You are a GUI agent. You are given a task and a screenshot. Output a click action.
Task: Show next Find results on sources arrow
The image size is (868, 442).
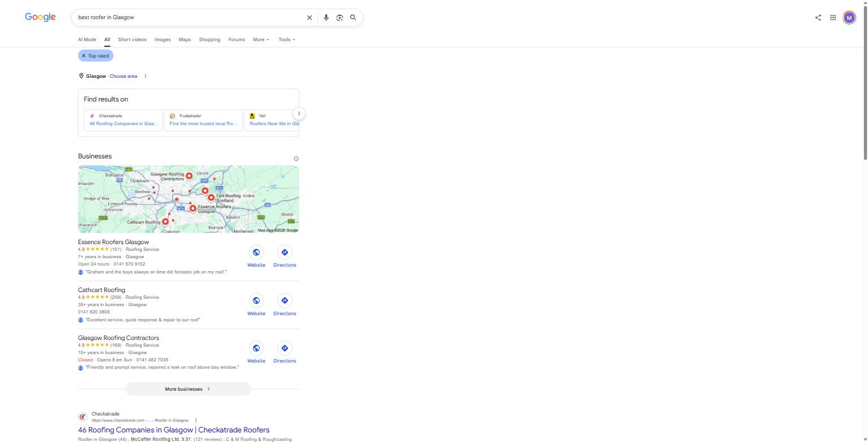299,113
